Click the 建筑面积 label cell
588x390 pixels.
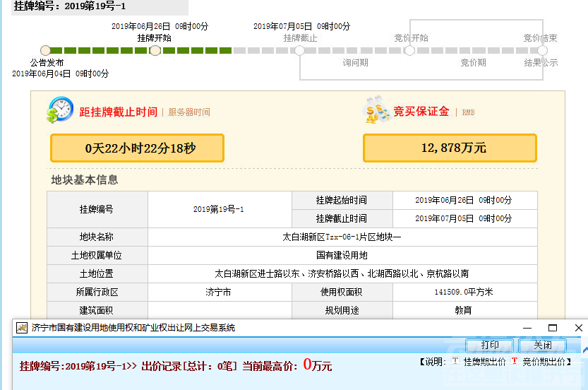(x=97, y=310)
